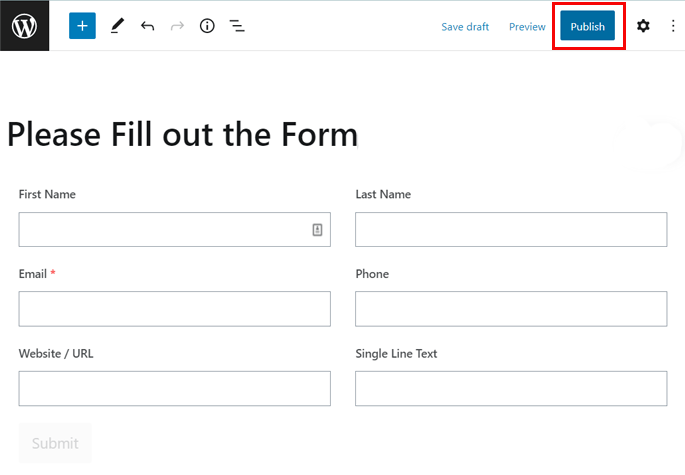Click the First Name input field
Screen dimensions: 685x475
click(160, 229)
